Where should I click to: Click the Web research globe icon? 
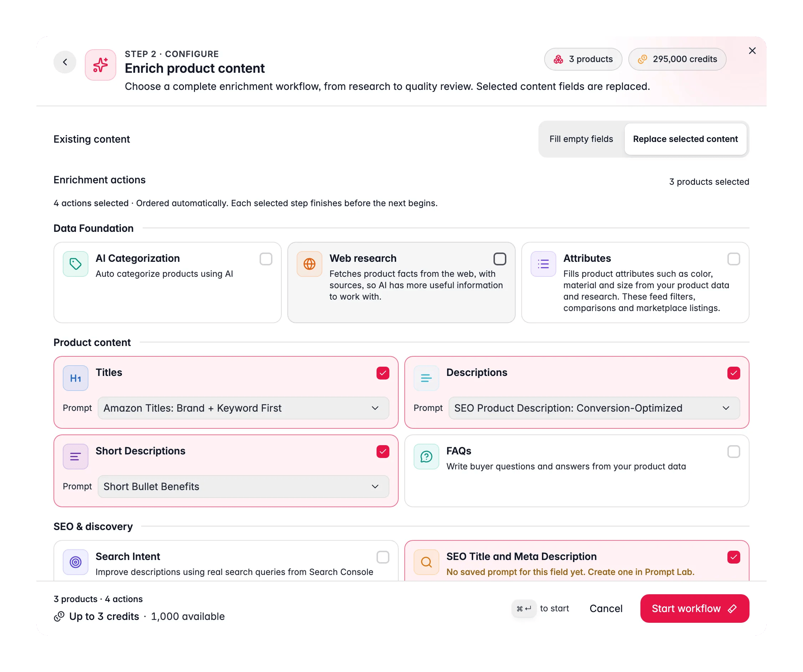pos(310,264)
